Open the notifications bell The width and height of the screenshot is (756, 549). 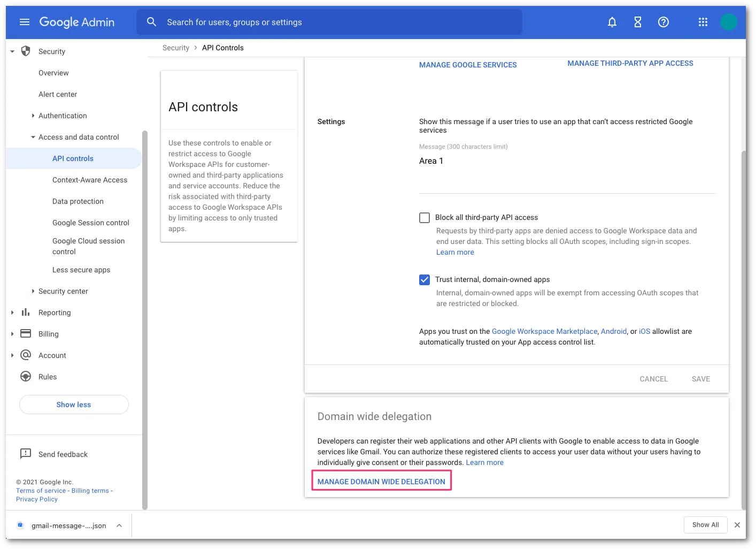pyautogui.click(x=612, y=22)
